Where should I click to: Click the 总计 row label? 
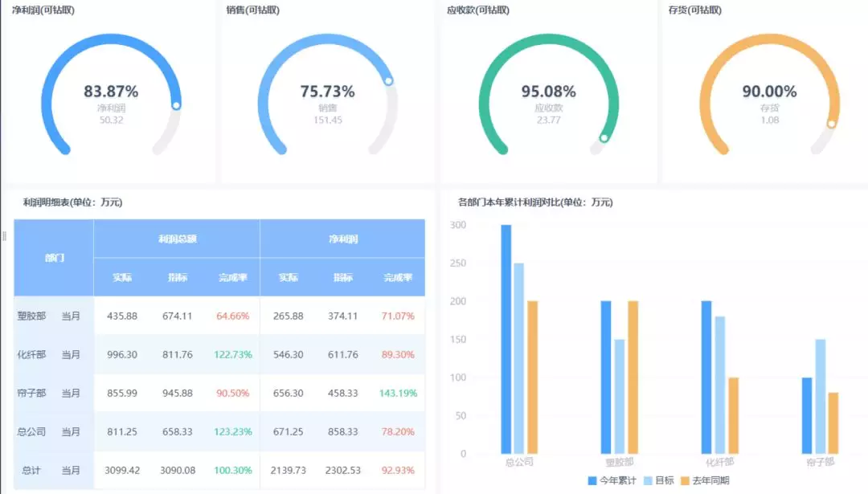[31, 470]
